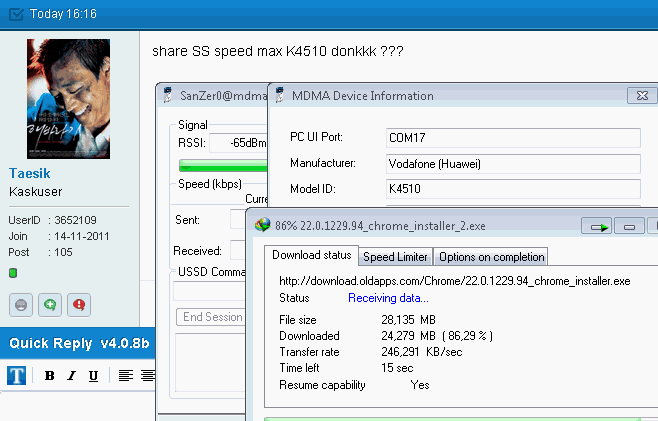Screen dimensions: 658x421
Task: Click the PC UI Port field showing COM17
Action: point(512,137)
